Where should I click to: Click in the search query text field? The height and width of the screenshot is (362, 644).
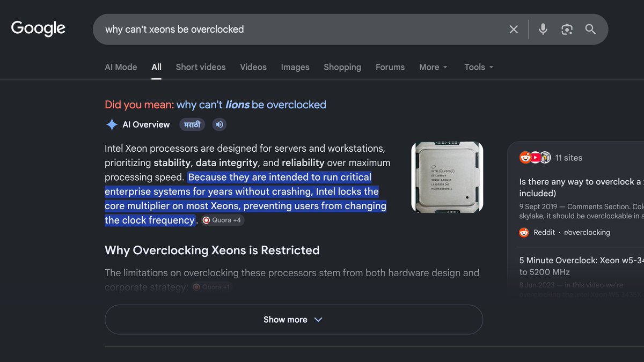point(301,29)
